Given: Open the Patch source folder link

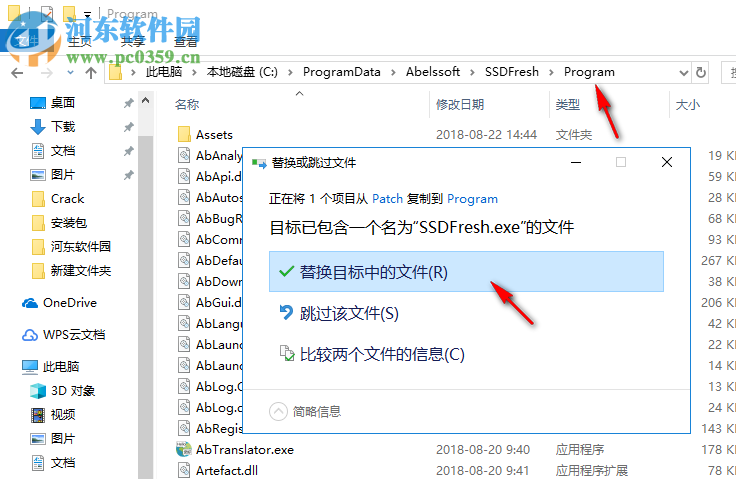Looking at the screenshot, I should [387, 199].
